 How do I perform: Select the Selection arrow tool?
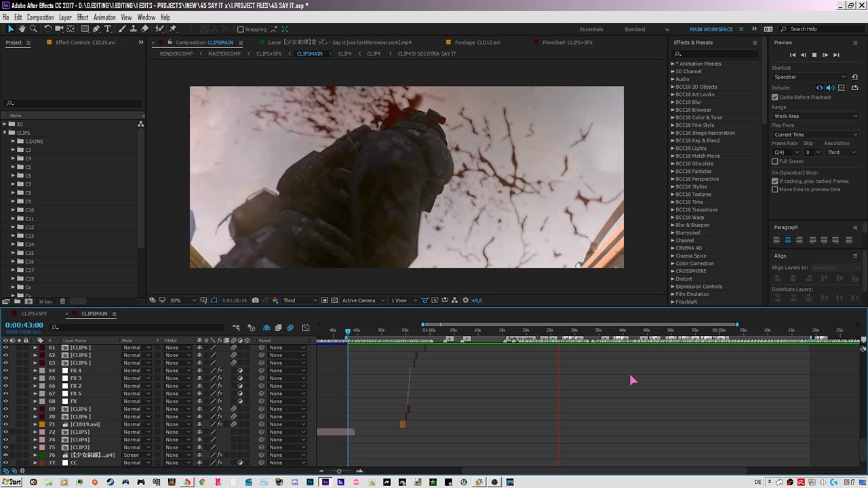[10, 29]
